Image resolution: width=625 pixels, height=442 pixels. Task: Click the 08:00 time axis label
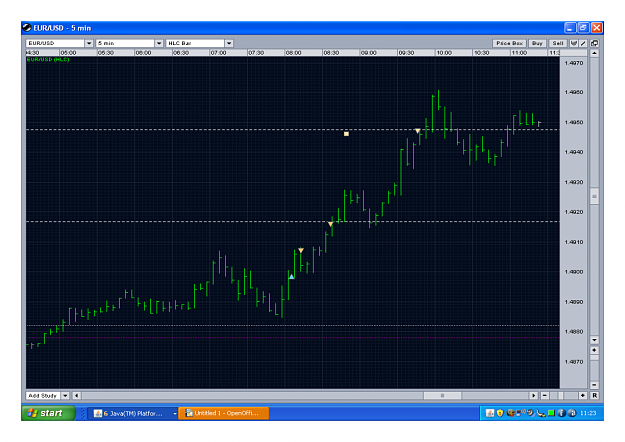(x=293, y=53)
